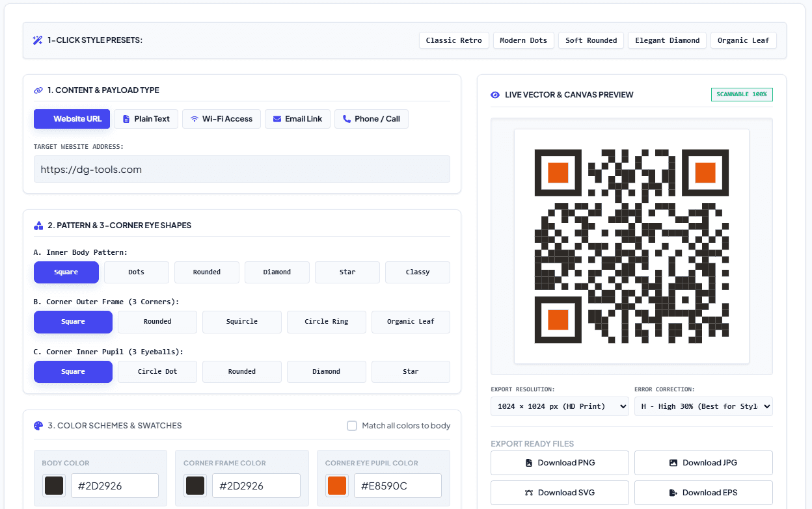
Task: Open the Error Correction dropdown
Action: [703, 406]
